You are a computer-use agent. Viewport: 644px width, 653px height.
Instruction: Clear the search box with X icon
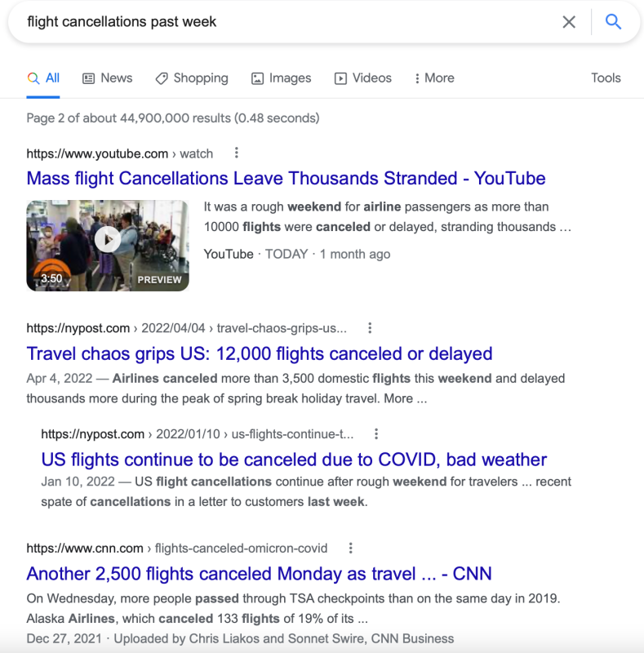(569, 22)
